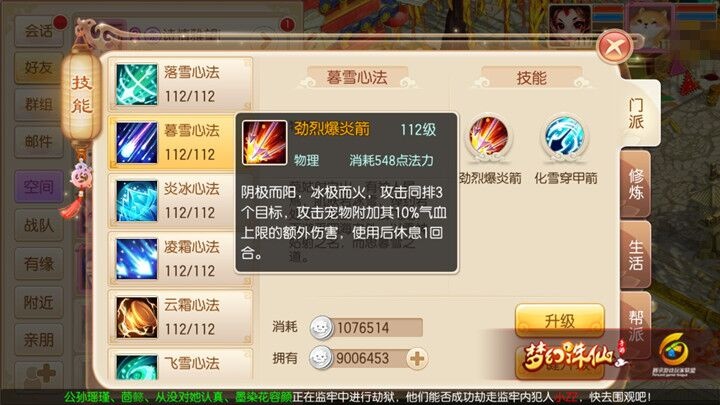720x405 pixels.
Task: Select the 暮雪心法 skill icon
Action: point(136,143)
